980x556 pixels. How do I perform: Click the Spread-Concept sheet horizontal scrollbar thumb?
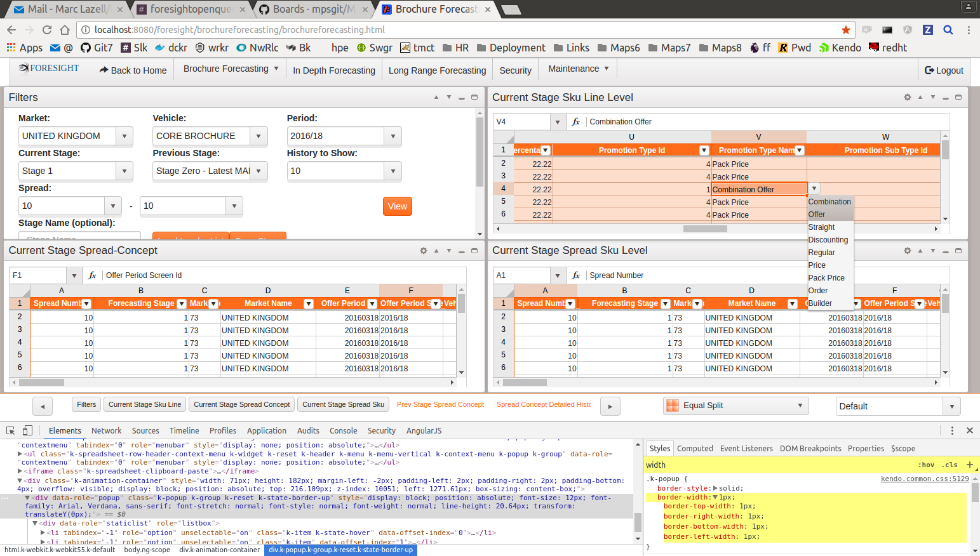click(x=41, y=382)
